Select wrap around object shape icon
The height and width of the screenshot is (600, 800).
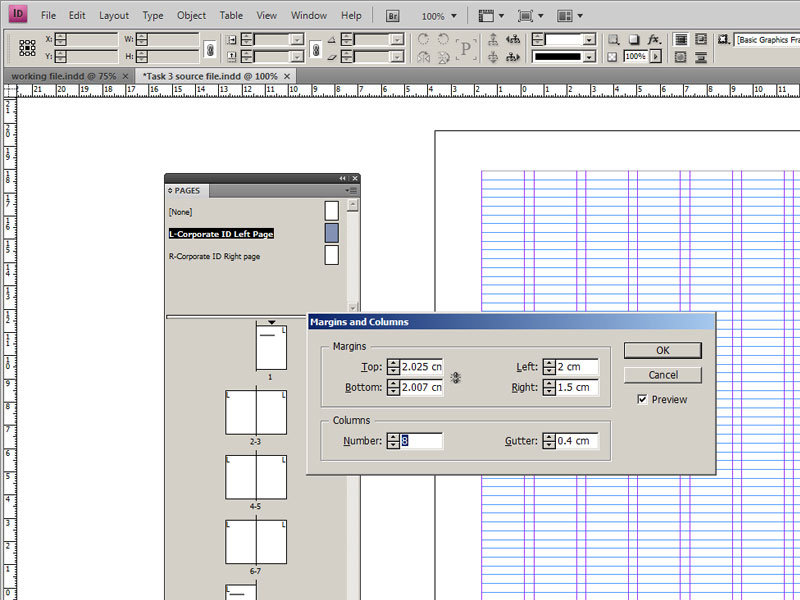[681, 57]
